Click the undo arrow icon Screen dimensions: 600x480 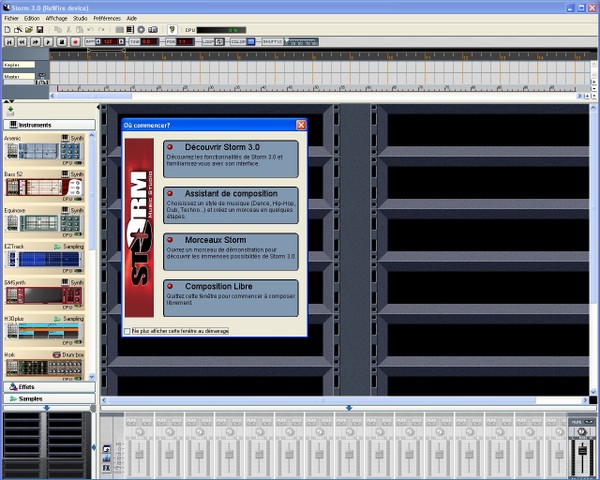click(90, 29)
